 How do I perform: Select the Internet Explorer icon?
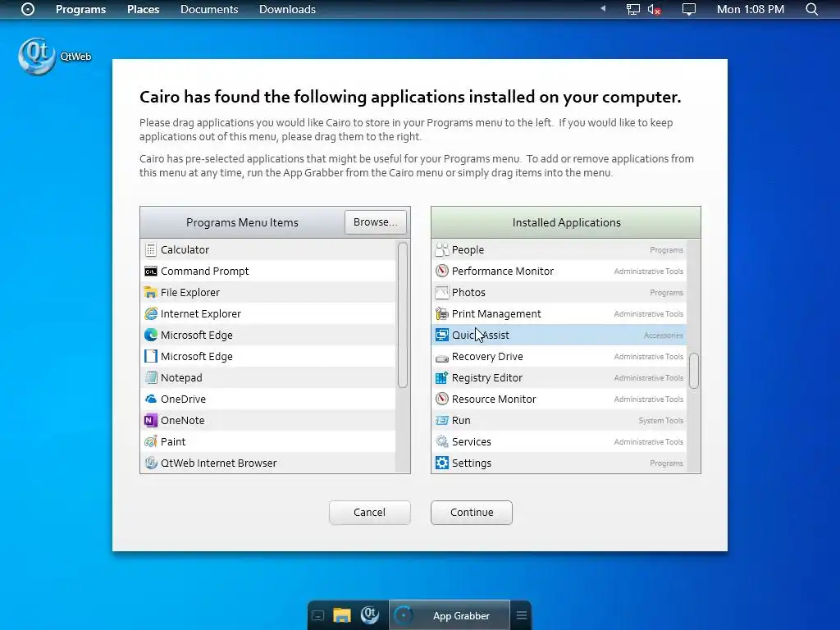[151, 314]
